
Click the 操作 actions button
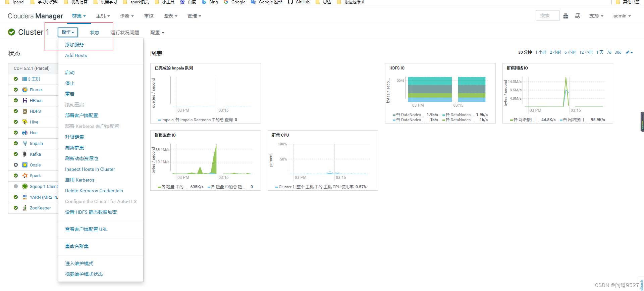[68, 32]
